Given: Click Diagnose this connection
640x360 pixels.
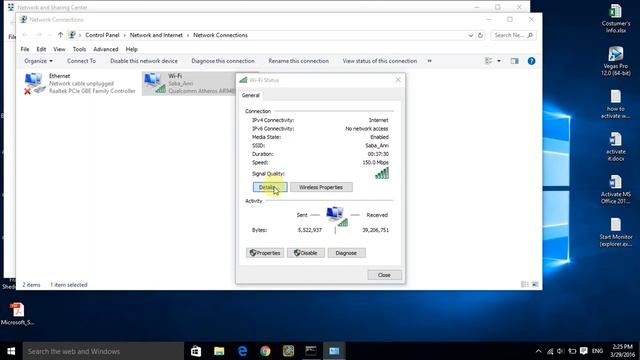Looking at the screenshot, I should tap(223, 61).
